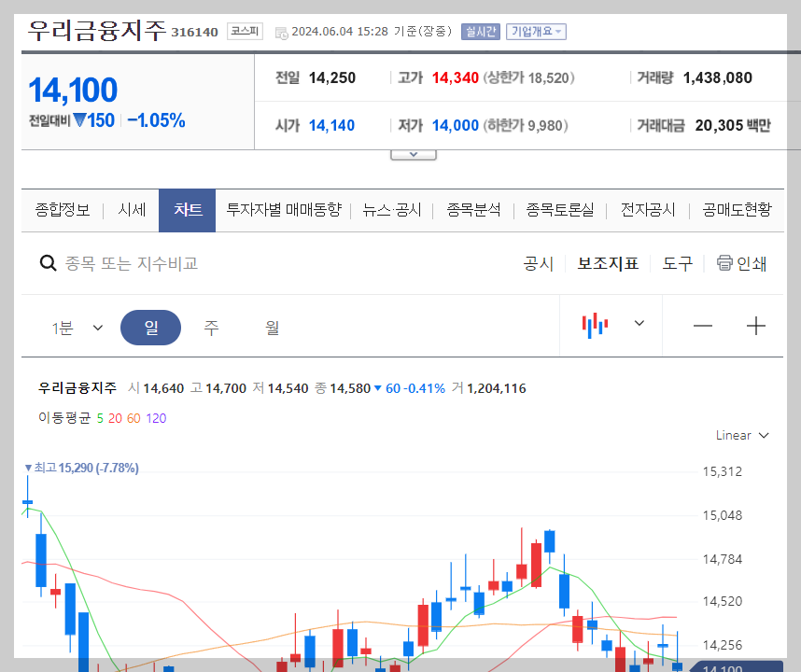
Task: Click the 코스피 market badge
Action: 245,31
